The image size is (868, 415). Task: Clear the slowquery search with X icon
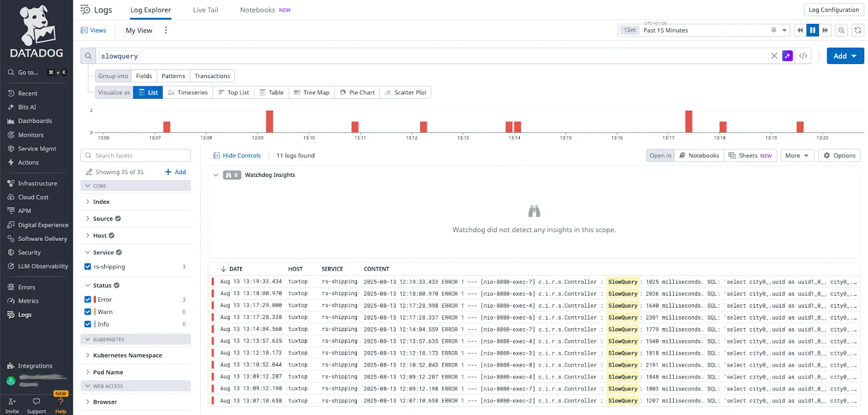point(774,56)
